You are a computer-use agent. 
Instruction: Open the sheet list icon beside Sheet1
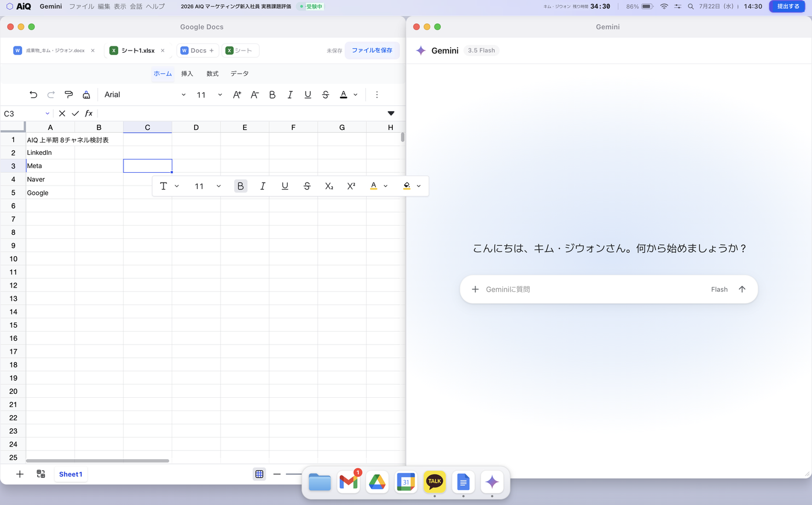41,474
